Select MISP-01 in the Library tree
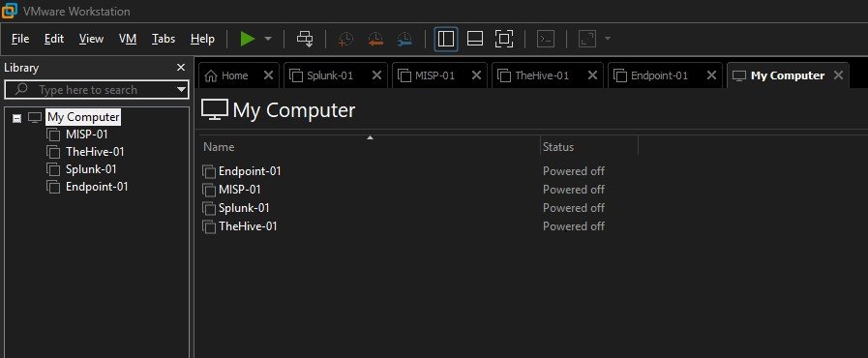This screenshot has height=358, width=868. (86, 134)
